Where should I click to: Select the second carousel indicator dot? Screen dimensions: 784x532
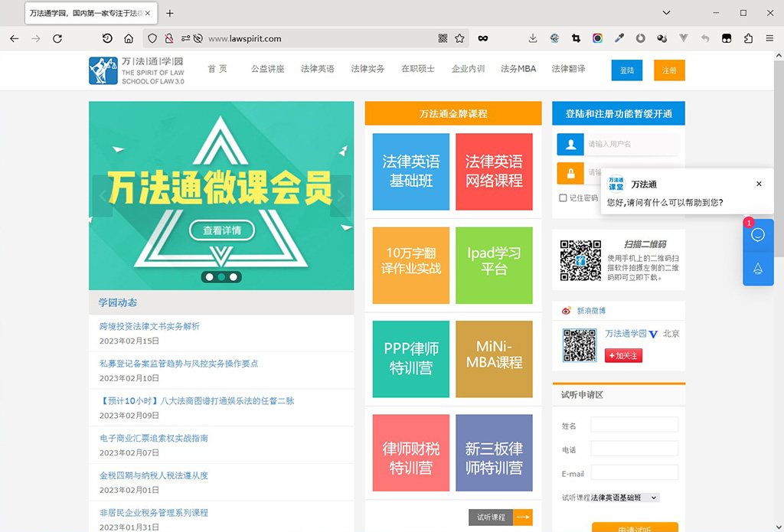tap(221, 277)
